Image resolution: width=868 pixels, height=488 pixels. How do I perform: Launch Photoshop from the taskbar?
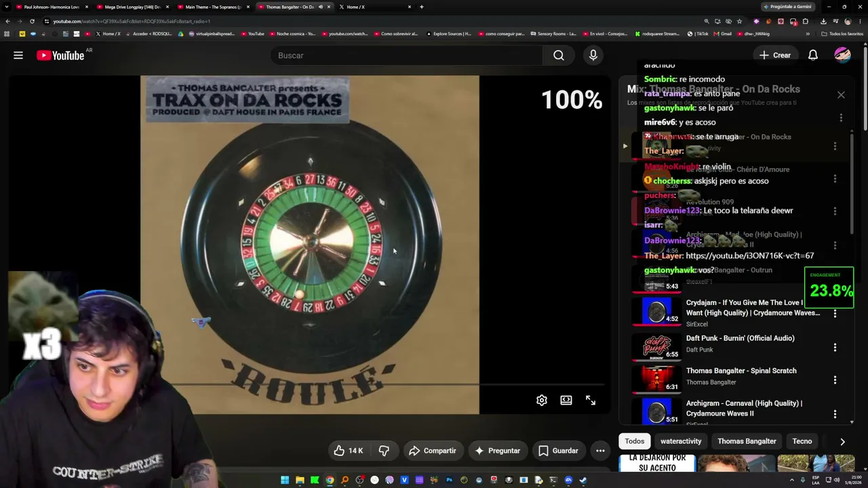(449, 481)
